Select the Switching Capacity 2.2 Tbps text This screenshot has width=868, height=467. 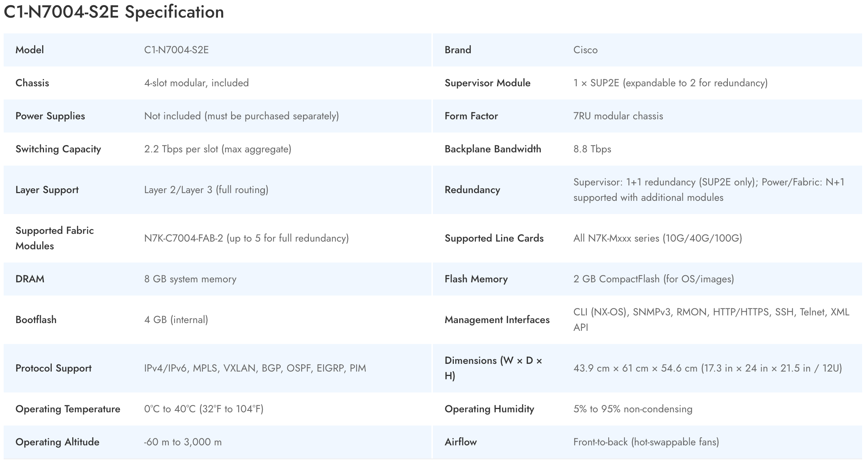point(217,149)
